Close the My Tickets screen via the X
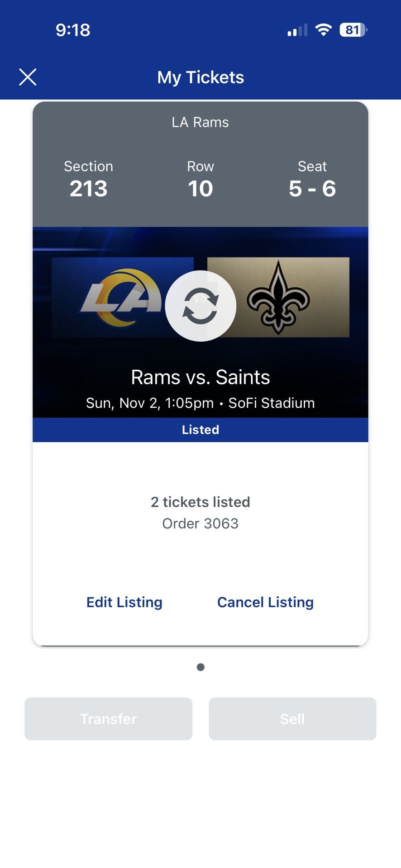Image resolution: width=401 pixels, height=868 pixels. pyautogui.click(x=28, y=77)
